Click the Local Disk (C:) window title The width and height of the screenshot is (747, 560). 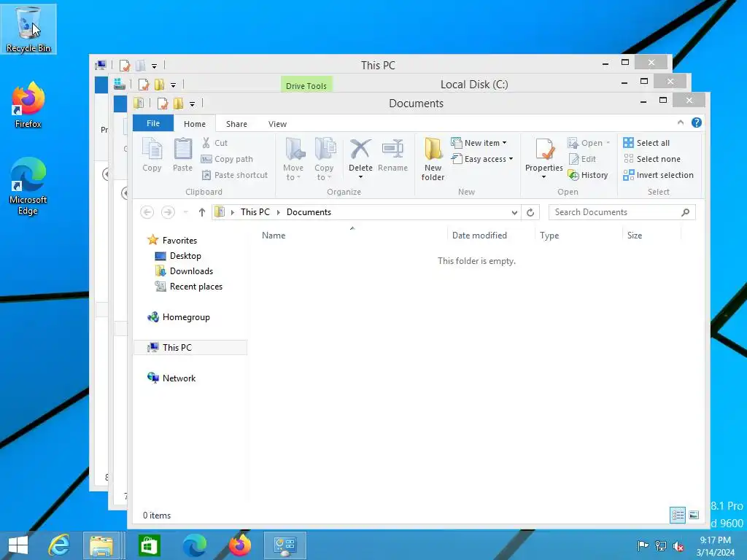[474, 85]
